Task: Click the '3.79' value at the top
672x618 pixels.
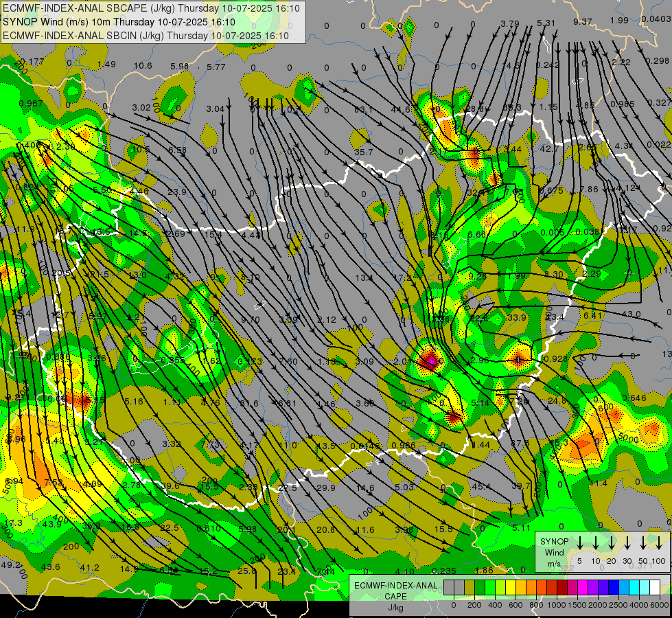Action: click(x=510, y=23)
